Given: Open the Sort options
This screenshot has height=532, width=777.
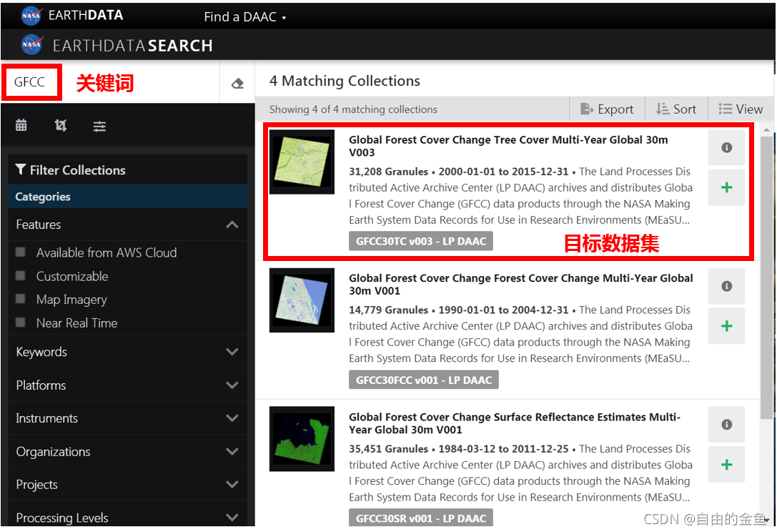Looking at the screenshot, I should tap(675, 109).
